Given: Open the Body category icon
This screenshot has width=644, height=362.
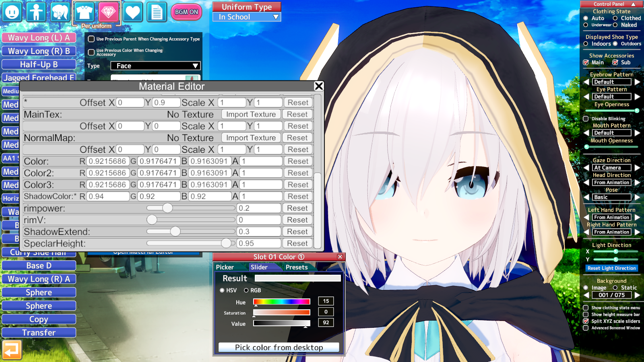Looking at the screenshot, I should (x=36, y=12).
